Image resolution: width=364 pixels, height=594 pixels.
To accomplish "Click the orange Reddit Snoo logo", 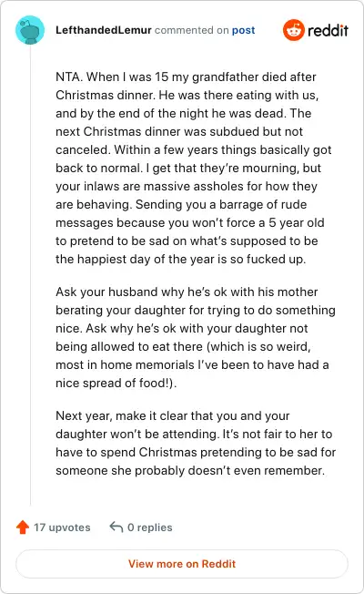I will (294, 30).
